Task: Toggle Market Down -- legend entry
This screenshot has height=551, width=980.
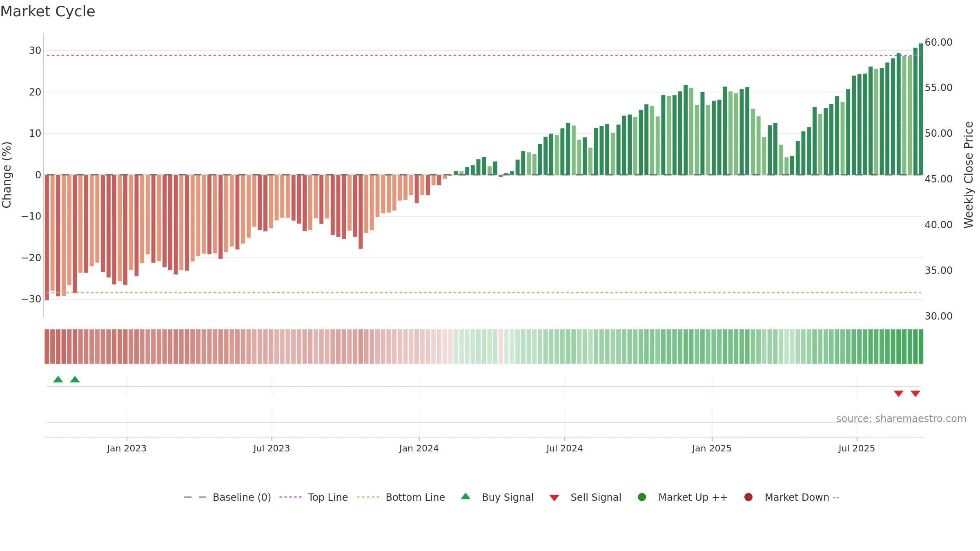Action: point(791,497)
